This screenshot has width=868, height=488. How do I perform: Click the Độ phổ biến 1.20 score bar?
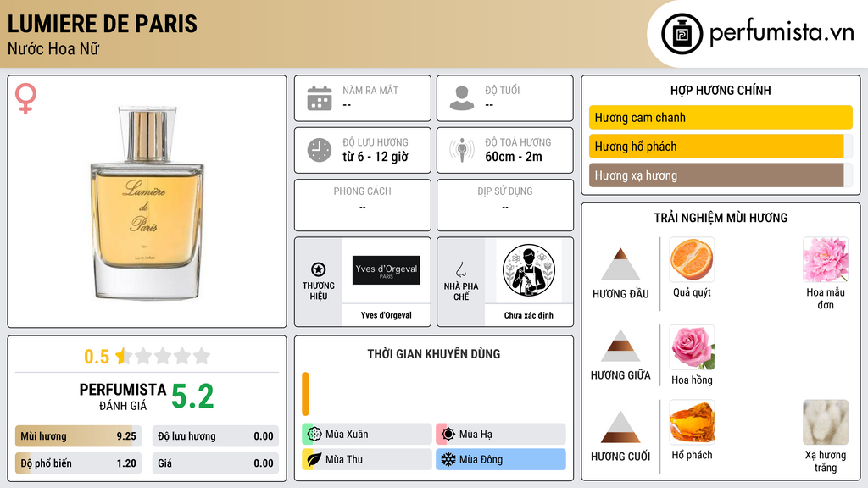78,463
